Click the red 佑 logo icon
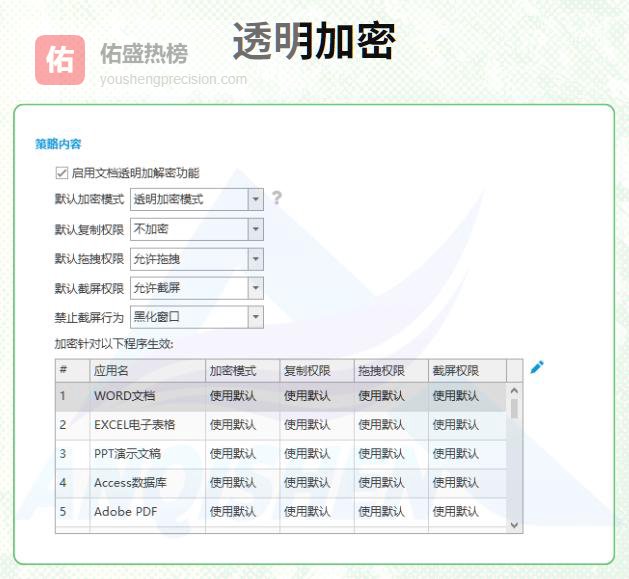 click(x=60, y=60)
